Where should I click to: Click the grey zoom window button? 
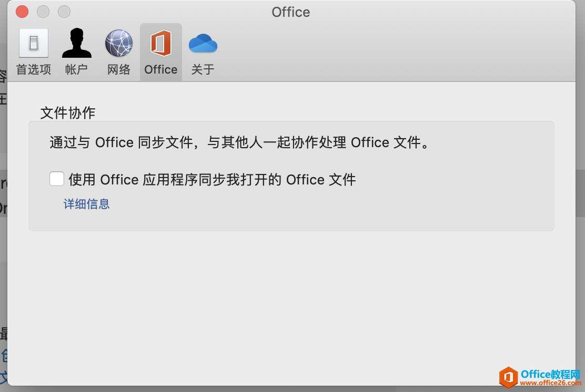click(64, 12)
